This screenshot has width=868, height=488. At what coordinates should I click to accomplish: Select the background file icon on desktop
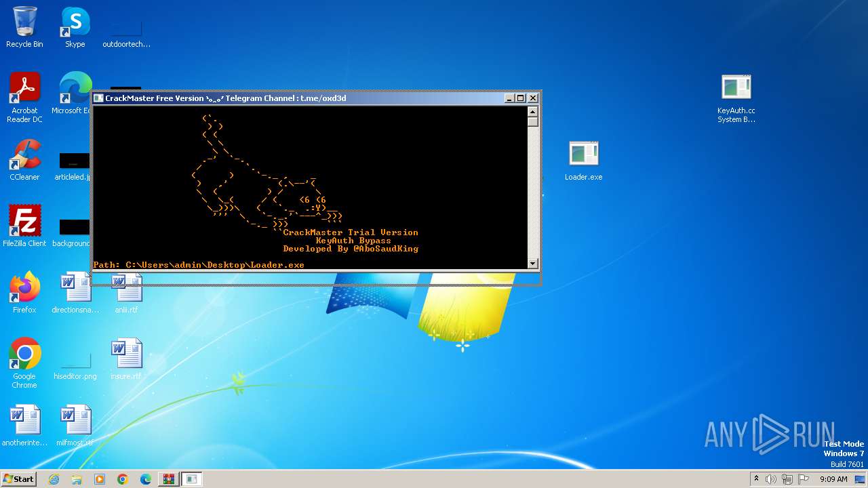[x=73, y=232]
